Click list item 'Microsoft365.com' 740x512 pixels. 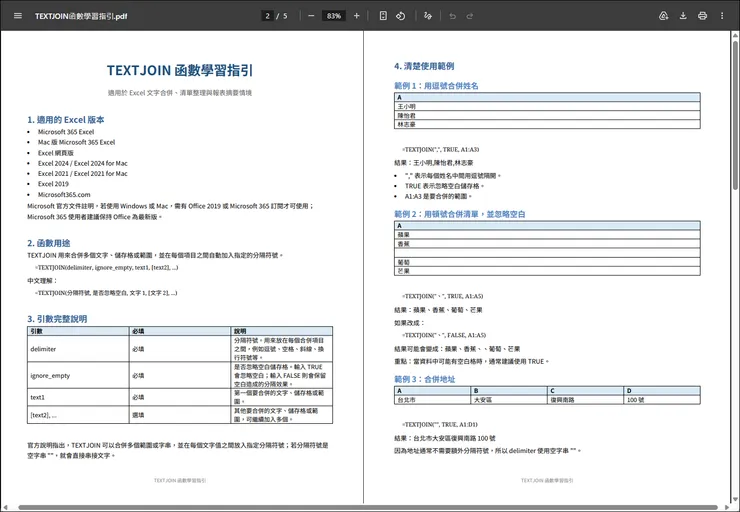tap(64, 194)
